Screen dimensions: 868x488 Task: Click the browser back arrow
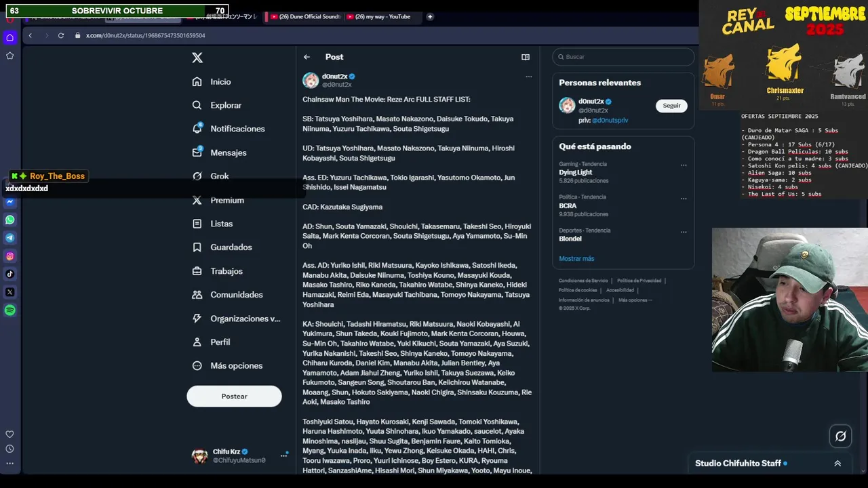coord(30,35)
